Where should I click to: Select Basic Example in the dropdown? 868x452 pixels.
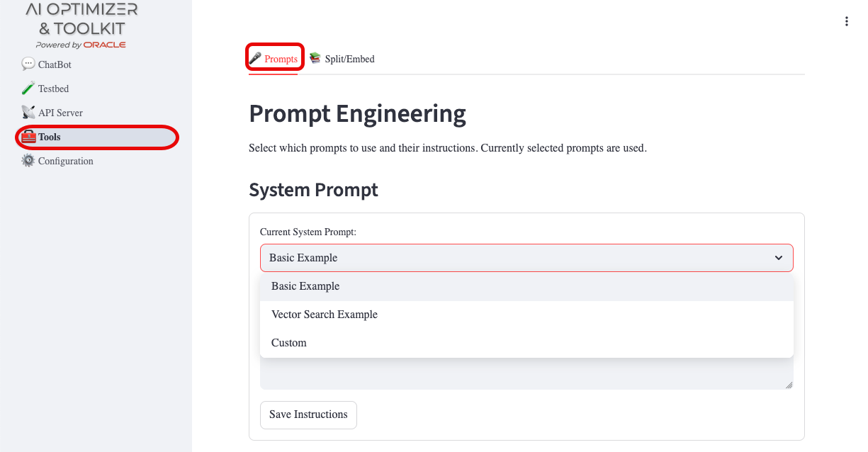click(305, 286)
